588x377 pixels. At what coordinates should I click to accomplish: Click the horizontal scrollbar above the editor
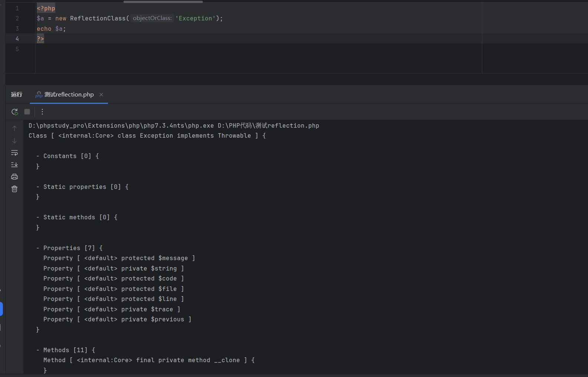[x=163, y=1]
